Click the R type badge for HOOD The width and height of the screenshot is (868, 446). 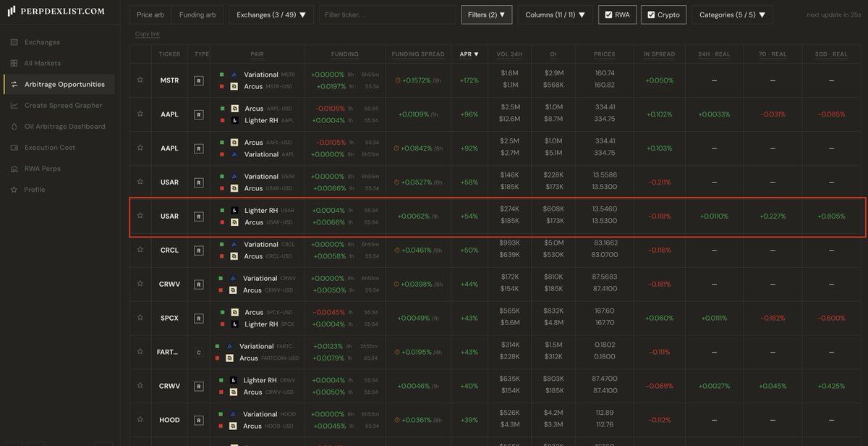coord(198,421)
